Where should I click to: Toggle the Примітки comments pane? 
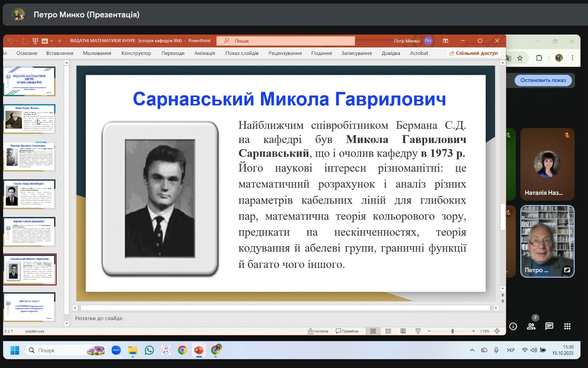[x=347, y=331]
